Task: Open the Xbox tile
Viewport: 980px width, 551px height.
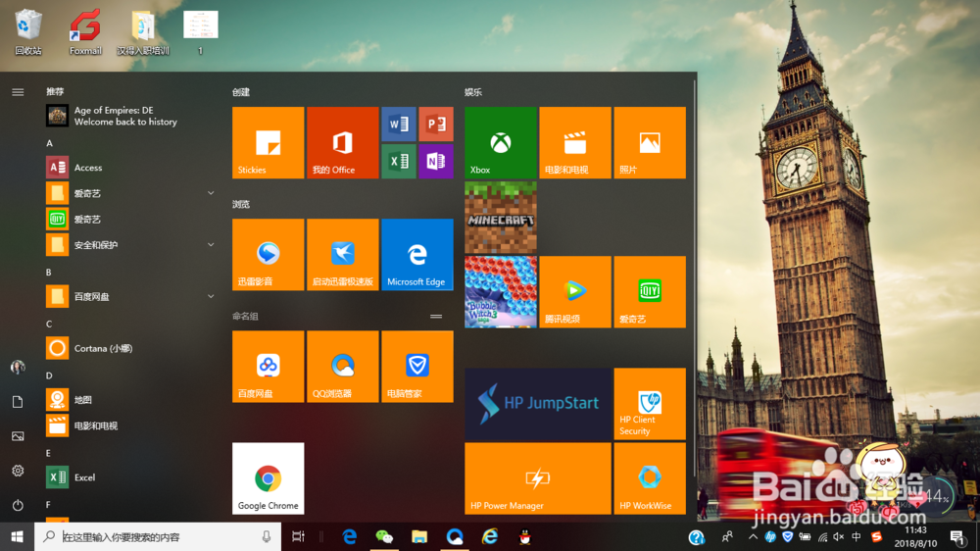Action: coord(501,142)
